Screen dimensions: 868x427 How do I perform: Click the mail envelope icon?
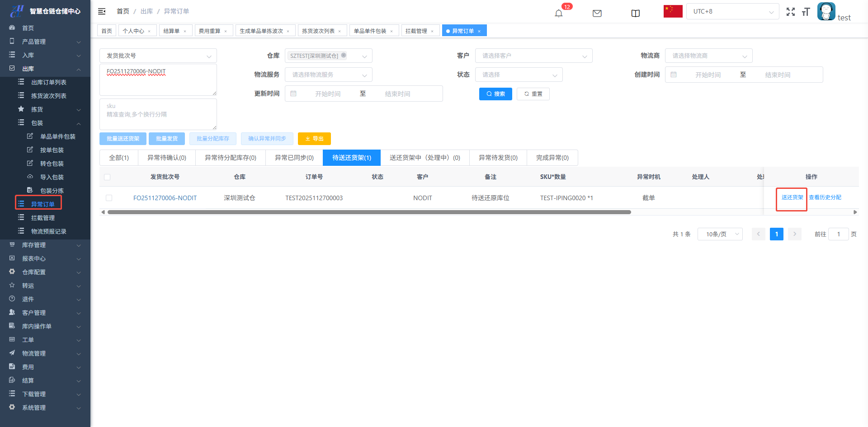tap(597, 13)
